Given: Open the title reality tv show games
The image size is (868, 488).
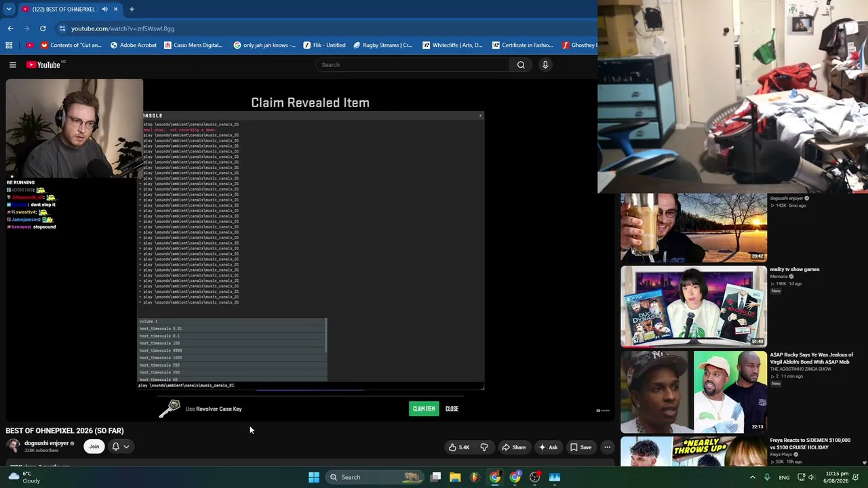Looking at the screenshot, I should 795,269.
